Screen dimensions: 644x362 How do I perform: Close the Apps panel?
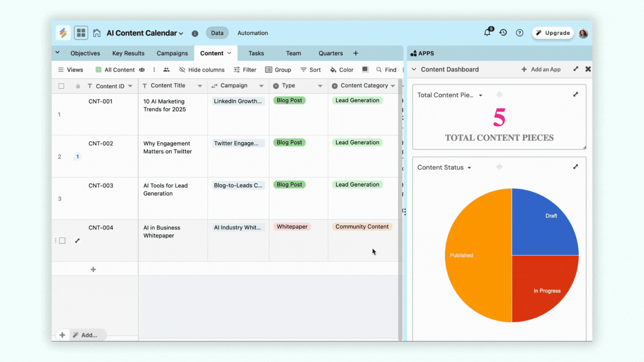tap(588, 69)
